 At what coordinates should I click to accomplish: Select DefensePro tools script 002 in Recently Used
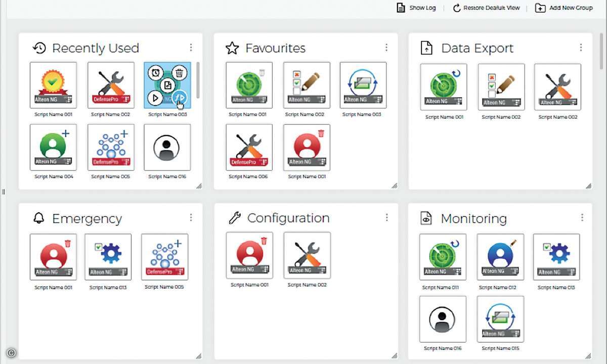111,85
